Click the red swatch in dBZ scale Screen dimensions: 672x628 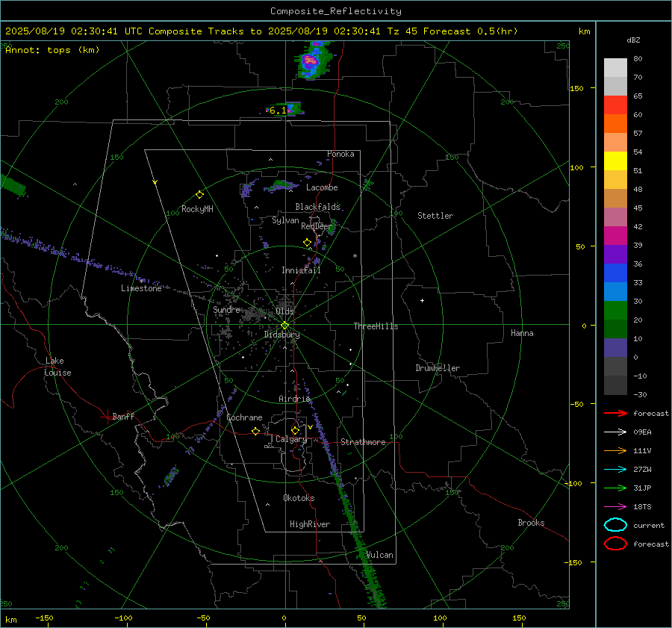coord(615,105)
